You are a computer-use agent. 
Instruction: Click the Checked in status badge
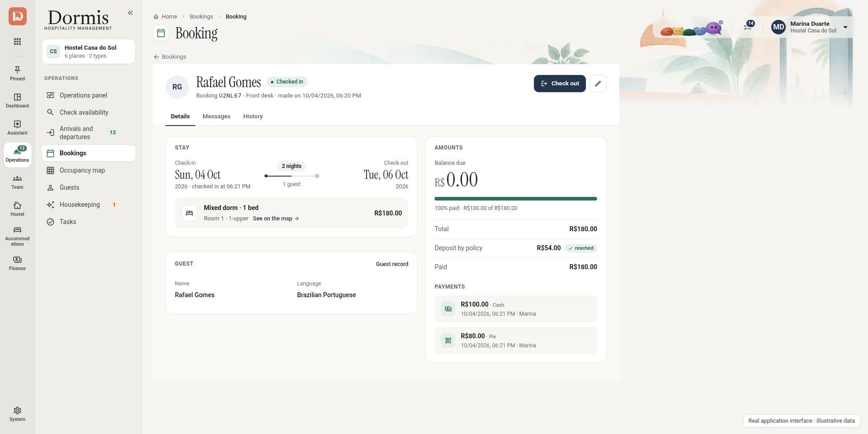[x=287, y=82]
